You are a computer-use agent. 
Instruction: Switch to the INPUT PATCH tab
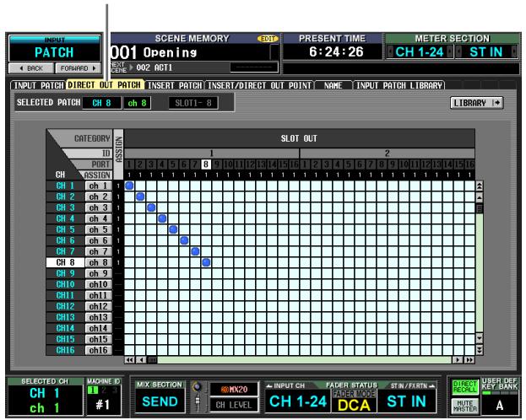38,85
